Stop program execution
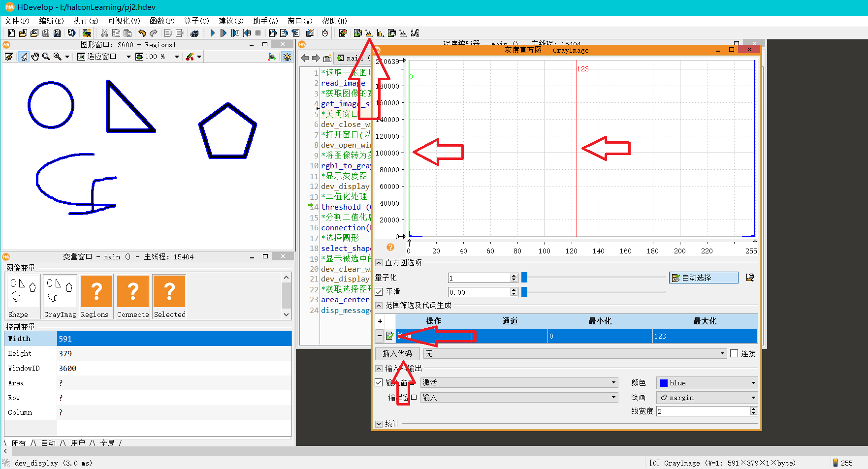868x469 pixels. [258, 33]
